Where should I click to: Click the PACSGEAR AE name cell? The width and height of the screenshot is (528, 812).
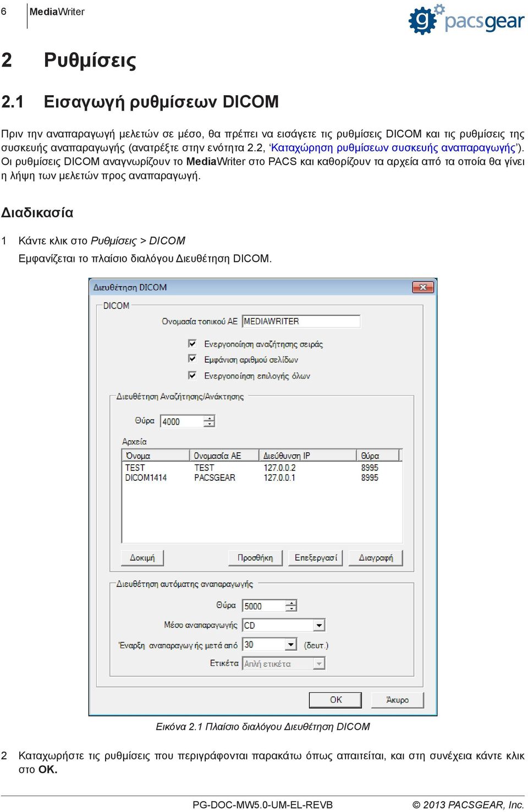(x=215, y=478)
